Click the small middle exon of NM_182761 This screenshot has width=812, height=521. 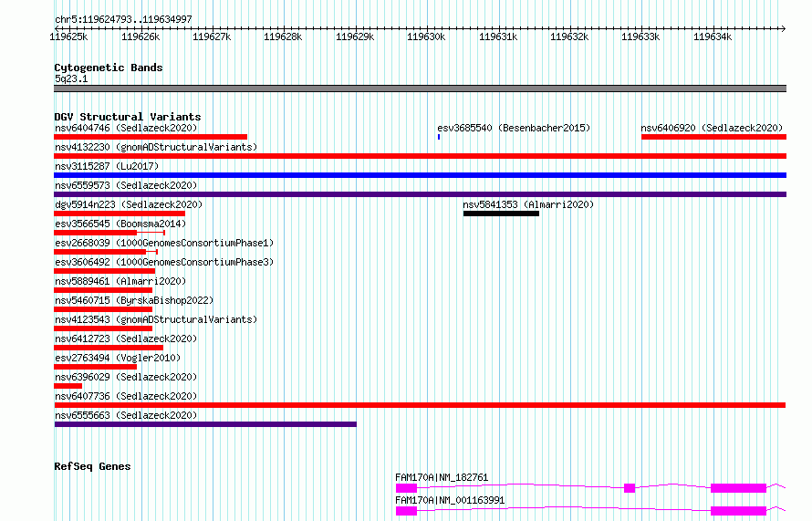coord(630,488)
